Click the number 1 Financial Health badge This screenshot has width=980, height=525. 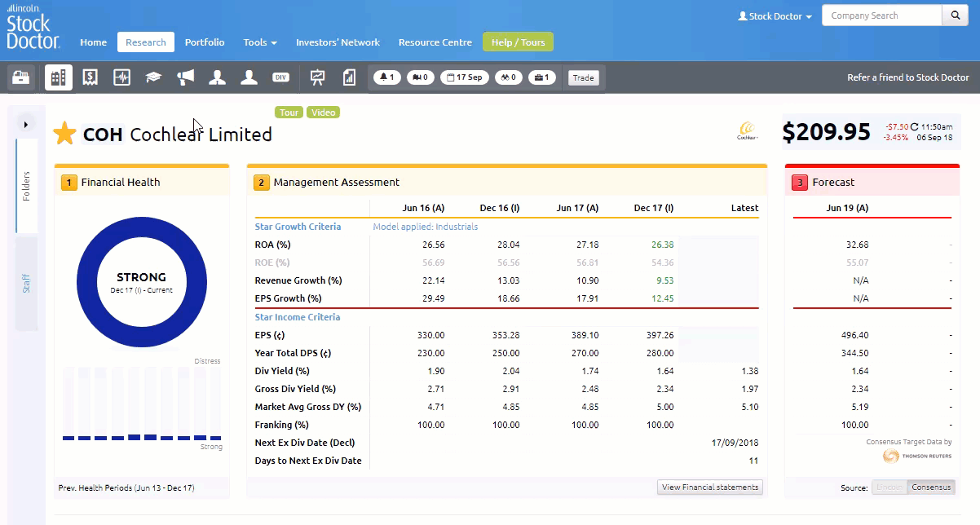tap(69, 183)
